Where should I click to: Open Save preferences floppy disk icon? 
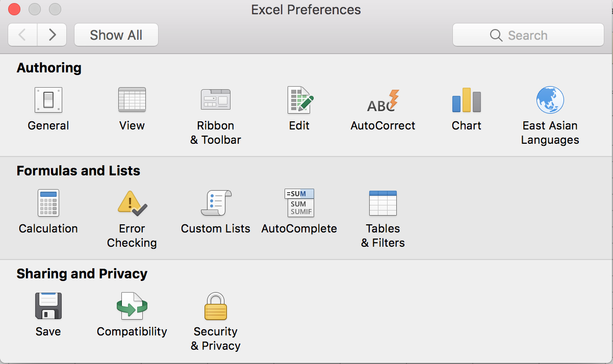click(48, 306)
